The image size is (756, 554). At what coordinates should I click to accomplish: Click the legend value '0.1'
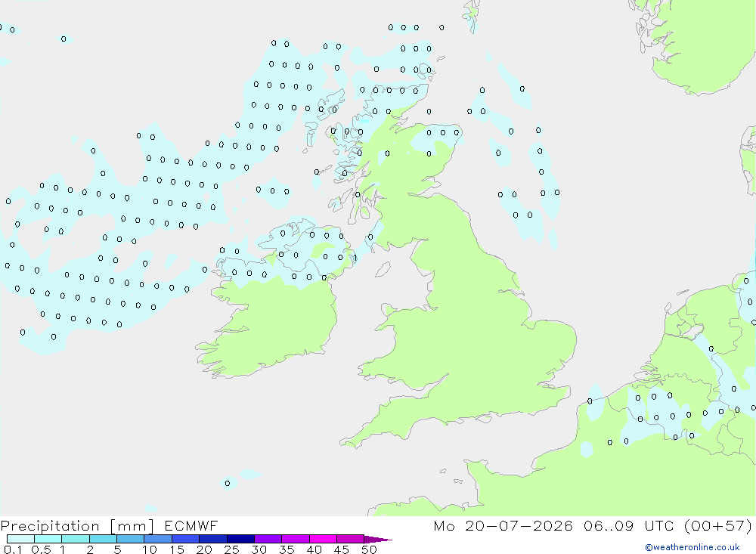click(x=13, y=549)
